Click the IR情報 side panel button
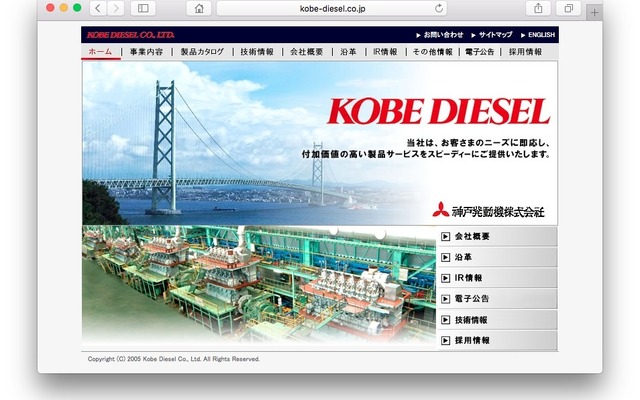 [497, 278]
